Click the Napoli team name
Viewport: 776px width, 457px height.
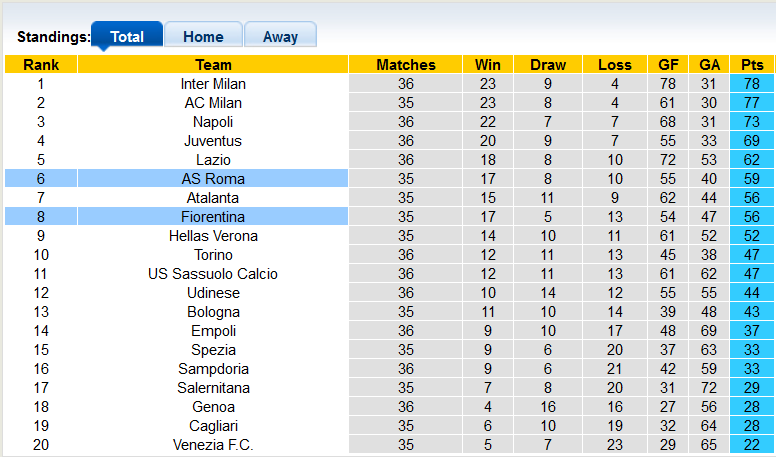pyautogui.click(x=213, y=122)
